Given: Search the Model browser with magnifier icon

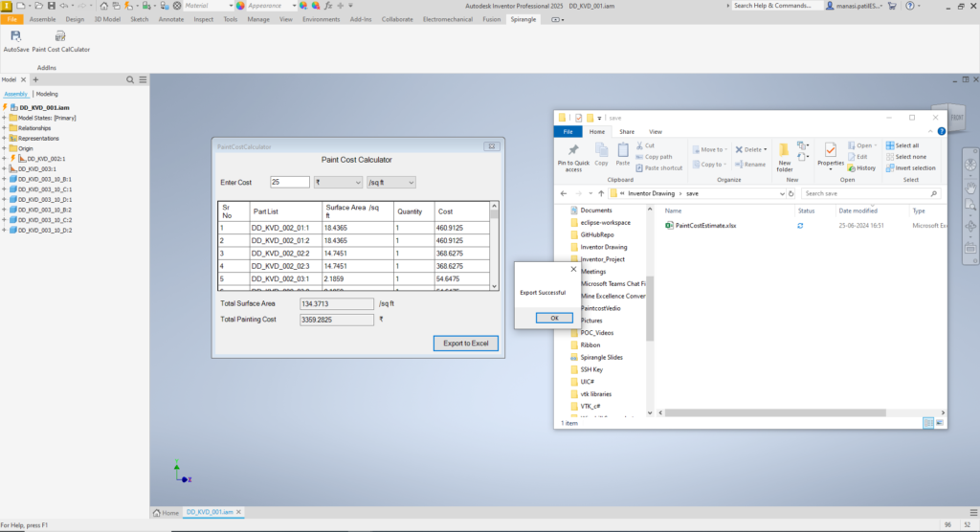Looking at the screenshot, I should [130, 80].
